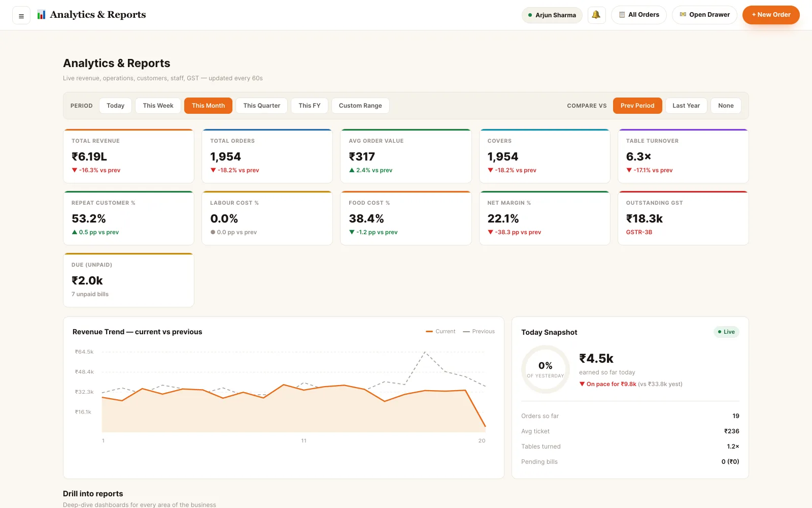The image size is (812, 508).
Task: Click the Tables turned 1.2× row
Action: click(630, 447)
